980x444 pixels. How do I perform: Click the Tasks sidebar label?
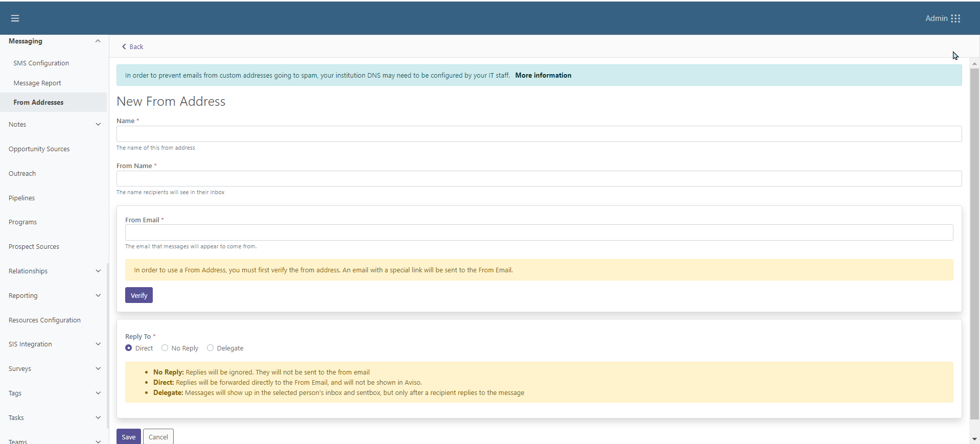coord(16,417)
